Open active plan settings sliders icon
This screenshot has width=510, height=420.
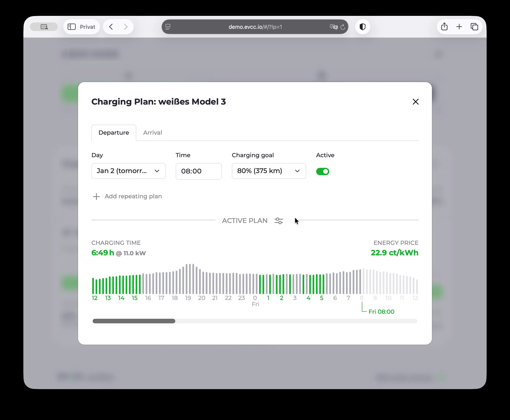[279, 221]
